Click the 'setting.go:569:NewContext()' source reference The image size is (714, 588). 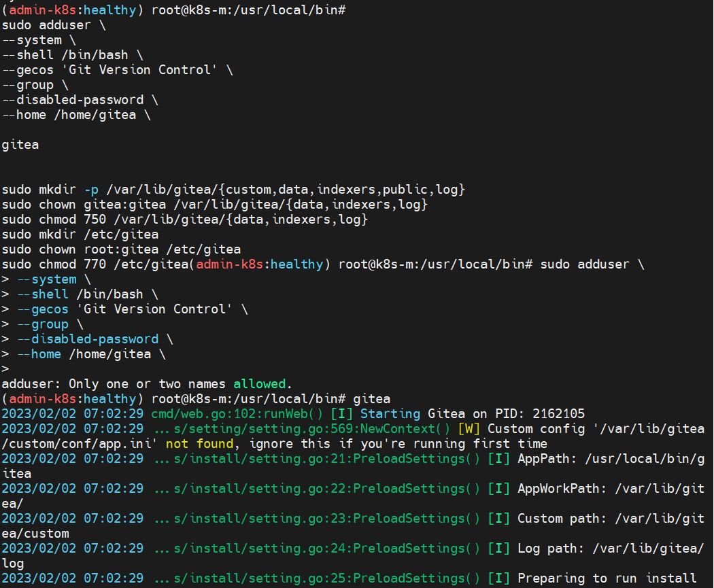349,429
